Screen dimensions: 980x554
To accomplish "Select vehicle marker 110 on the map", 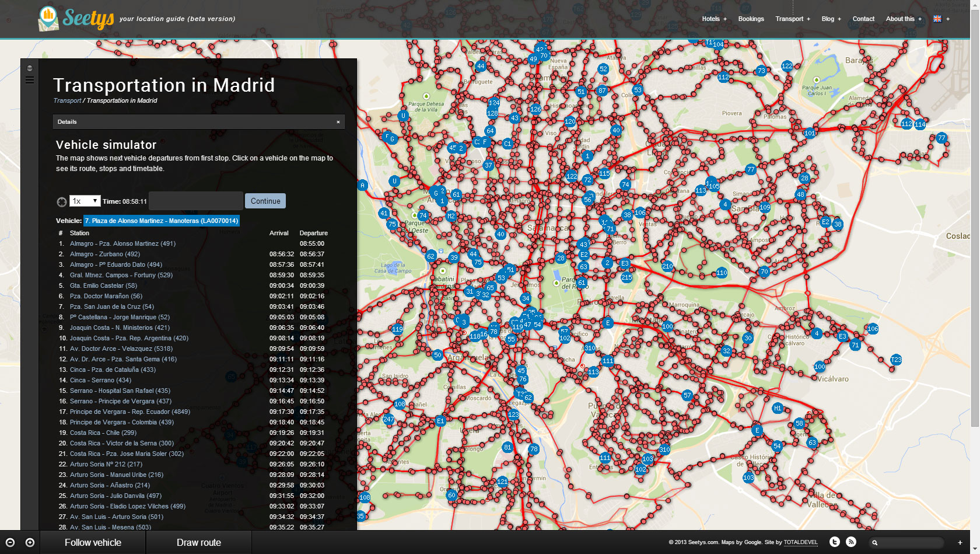I will point(722,273).
